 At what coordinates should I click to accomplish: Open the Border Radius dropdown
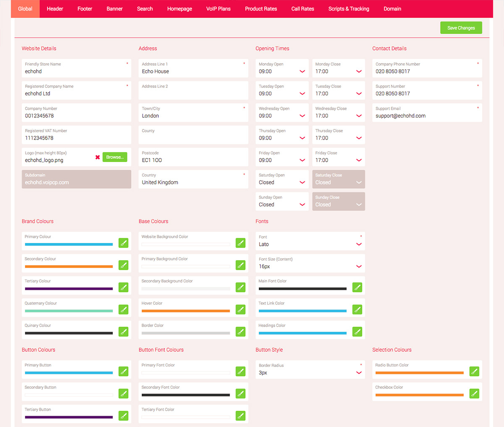click(x=310, y=369)
